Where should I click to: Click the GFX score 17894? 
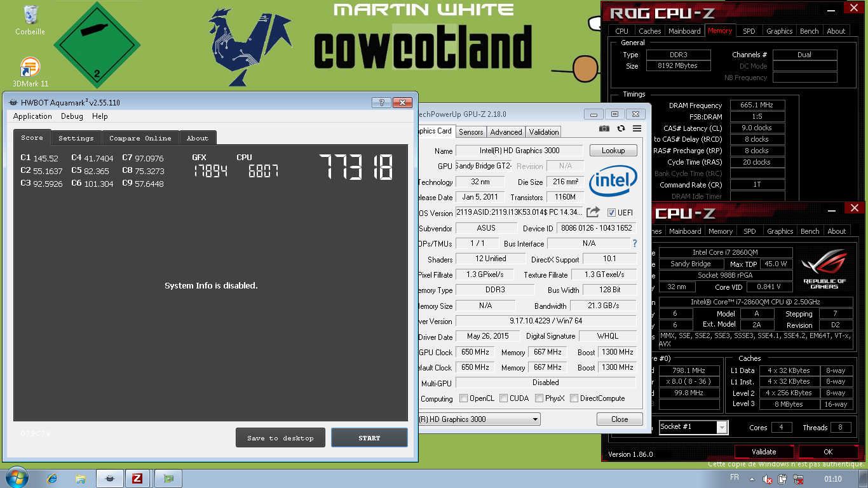pyautogui.click(x=210, y=171)
